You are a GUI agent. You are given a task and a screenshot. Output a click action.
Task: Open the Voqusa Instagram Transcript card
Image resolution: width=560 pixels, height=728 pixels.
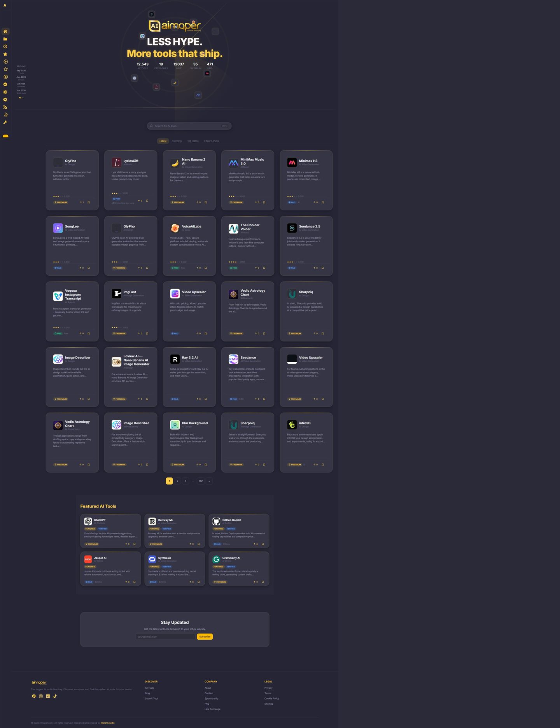[x=72, y=311]
